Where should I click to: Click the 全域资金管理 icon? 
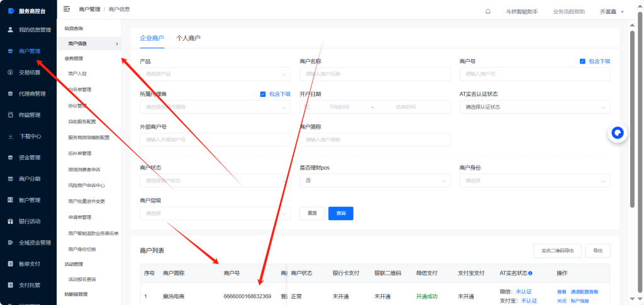pyautogui.click(x=11, y=243)
